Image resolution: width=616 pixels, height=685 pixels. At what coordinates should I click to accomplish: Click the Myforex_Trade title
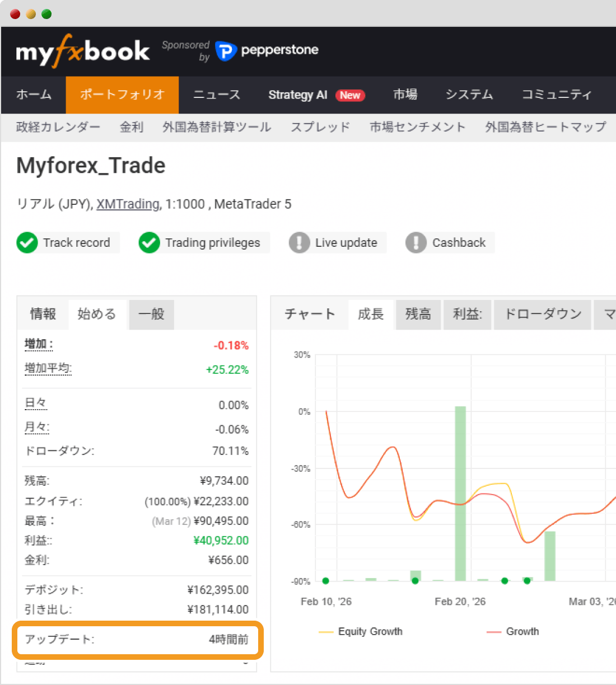(x=91, y=166)
